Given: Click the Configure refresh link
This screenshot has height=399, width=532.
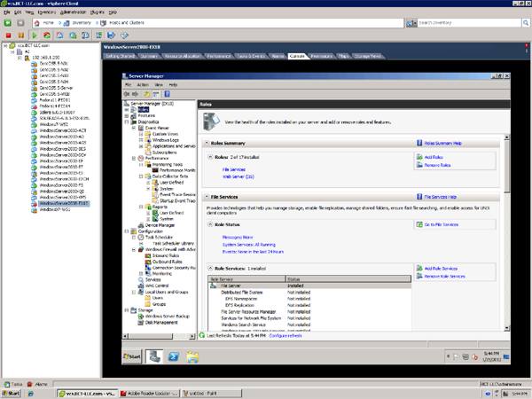Looking at the screenshot, I should coord(286,335).
